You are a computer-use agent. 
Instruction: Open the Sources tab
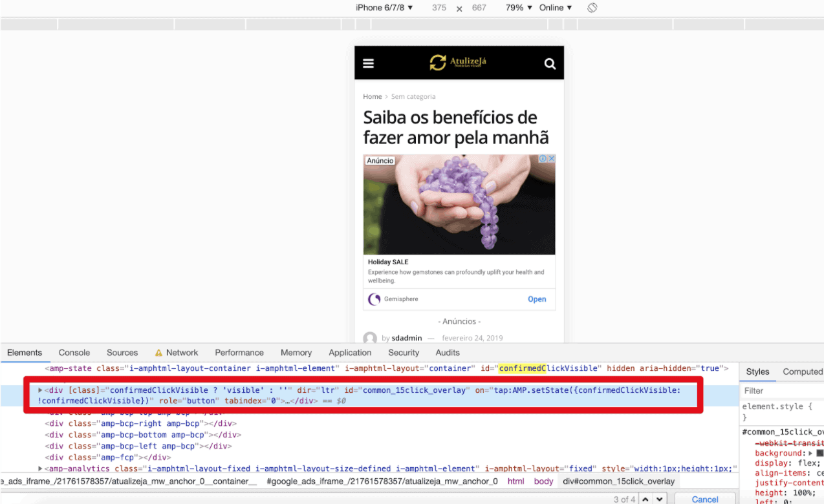coord(122,353)
